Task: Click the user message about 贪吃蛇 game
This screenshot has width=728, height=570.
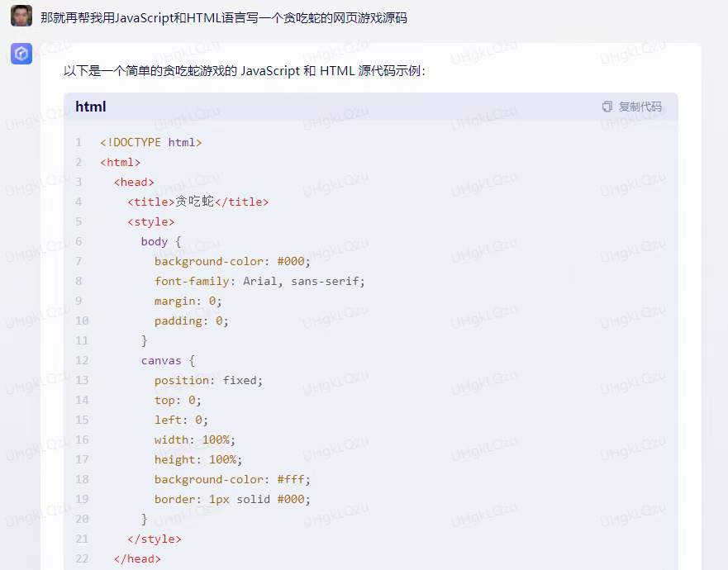Action: click(x=224, y=17)
